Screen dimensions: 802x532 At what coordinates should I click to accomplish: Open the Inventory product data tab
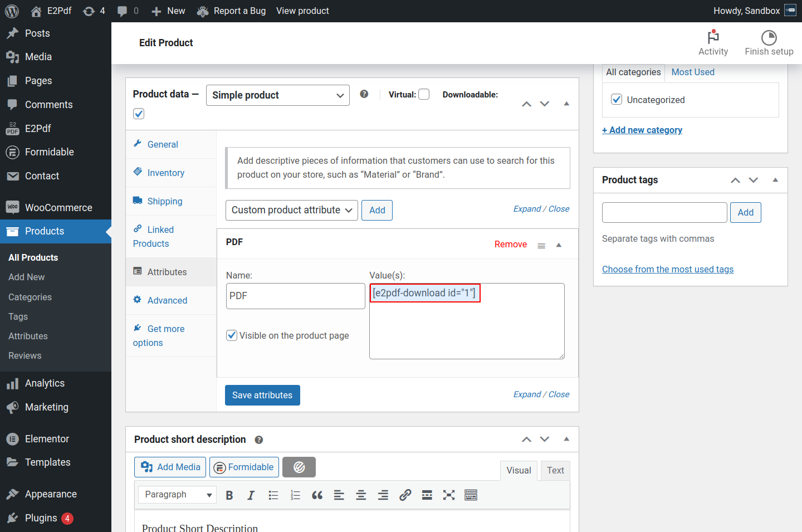165,173
